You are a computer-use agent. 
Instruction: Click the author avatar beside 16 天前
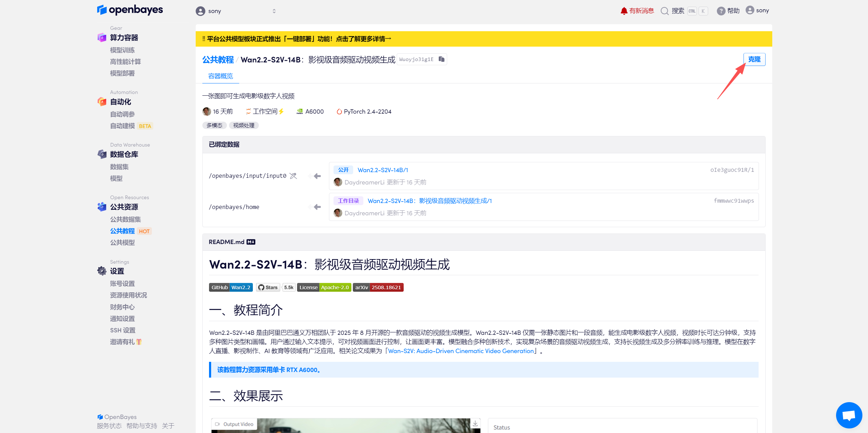click(x=207, y=111)
